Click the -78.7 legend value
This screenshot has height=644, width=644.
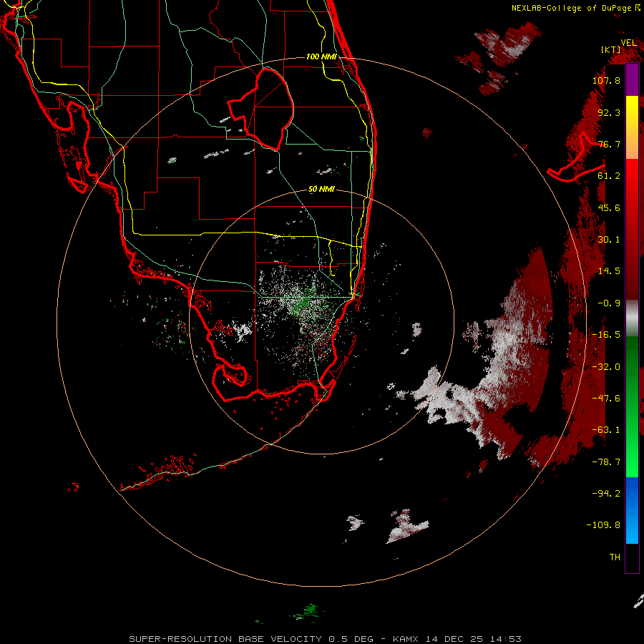tap(606, 462)
